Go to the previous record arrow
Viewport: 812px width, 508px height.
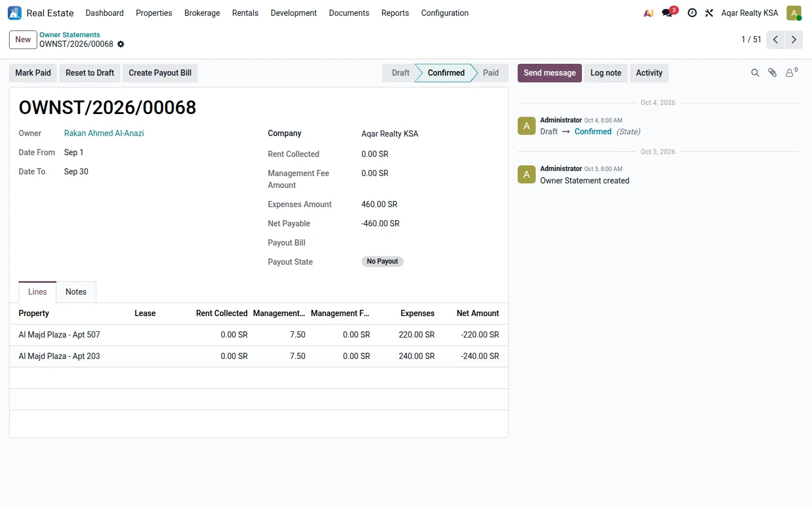coord(775,40)
